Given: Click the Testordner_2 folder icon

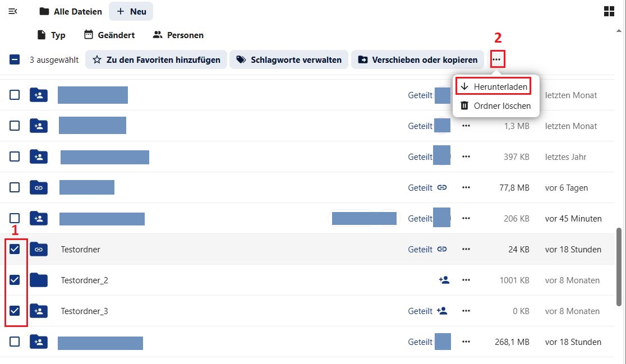Looking at the screenshot, I should coord(38,280).
